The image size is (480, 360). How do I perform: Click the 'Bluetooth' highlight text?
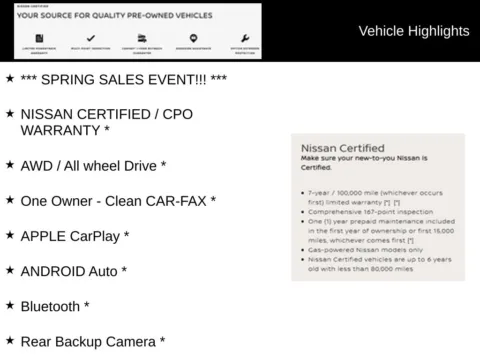coord(55,307)
